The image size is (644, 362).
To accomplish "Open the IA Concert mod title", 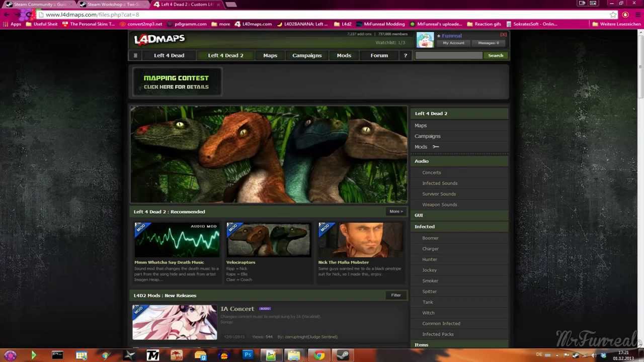I will click(x=237, y=309).
